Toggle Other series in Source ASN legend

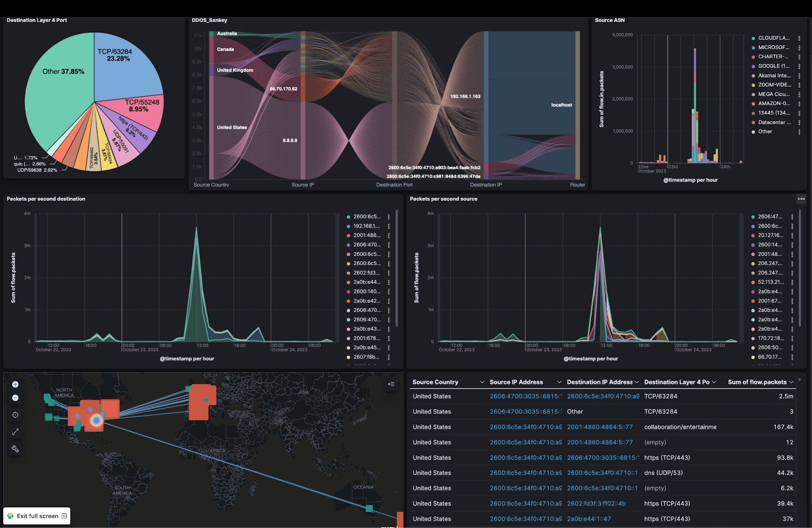pyautogui.click(x=765, y=132)
